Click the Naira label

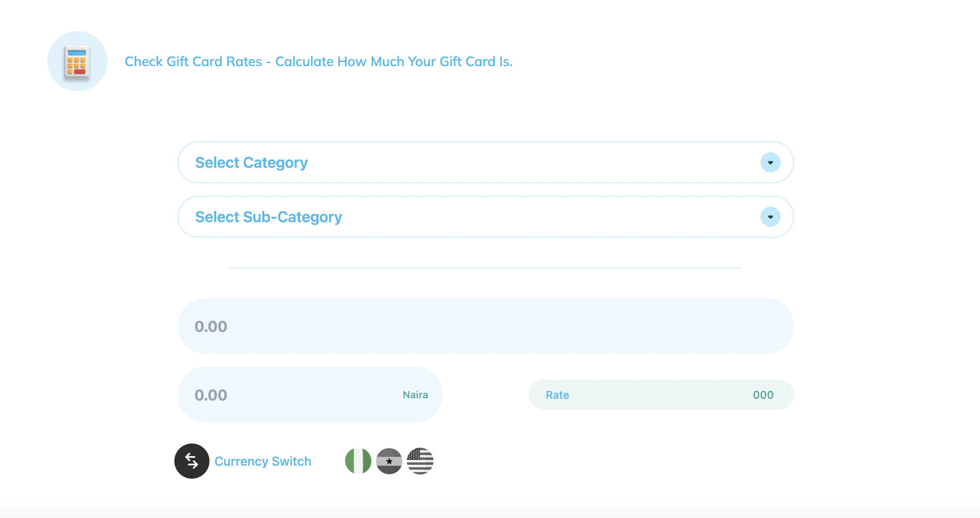click(415, 395)
